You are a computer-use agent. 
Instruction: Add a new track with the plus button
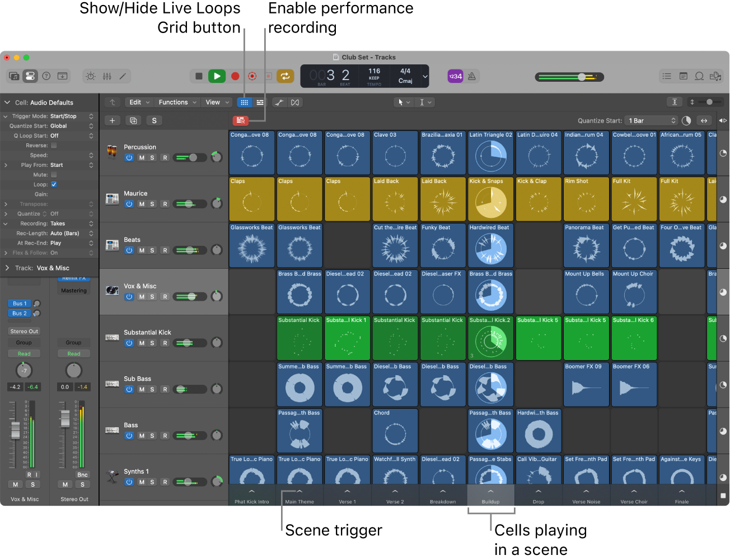coord(112,120)
